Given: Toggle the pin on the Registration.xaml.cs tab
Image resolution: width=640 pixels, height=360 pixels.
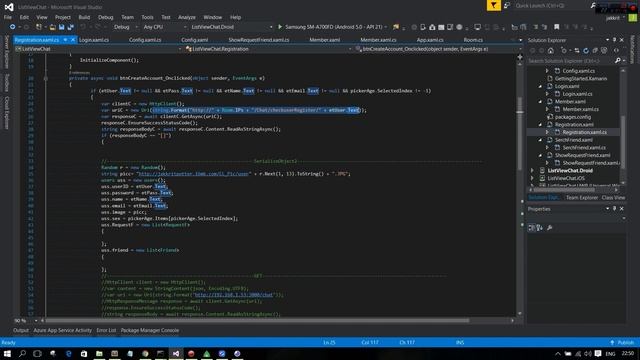Looking at the screenshot, I should 65,40.
